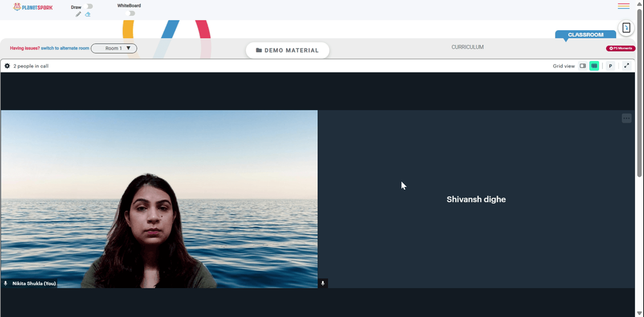
Task: Switch to speaker sidebar view layout
Action: click(582, 66)
